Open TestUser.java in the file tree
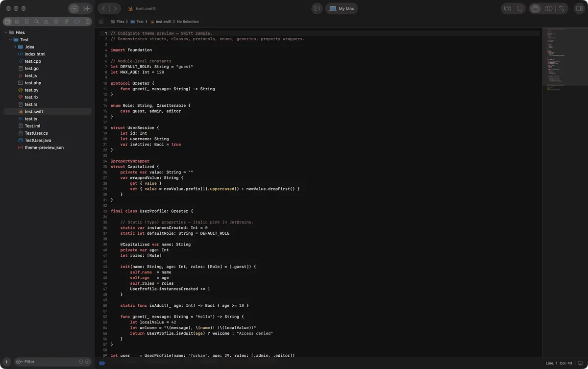The width and height of the screenshot is (588, 369). pos(48,140)
